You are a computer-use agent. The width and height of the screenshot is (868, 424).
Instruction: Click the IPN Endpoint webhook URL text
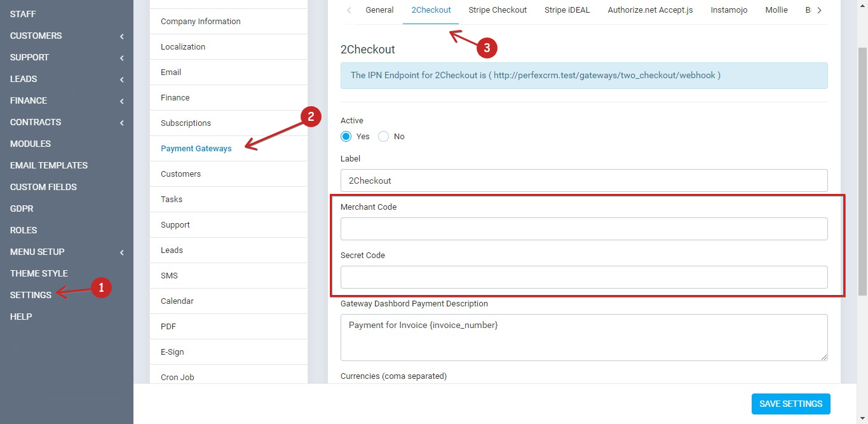[x=604, y=75]
